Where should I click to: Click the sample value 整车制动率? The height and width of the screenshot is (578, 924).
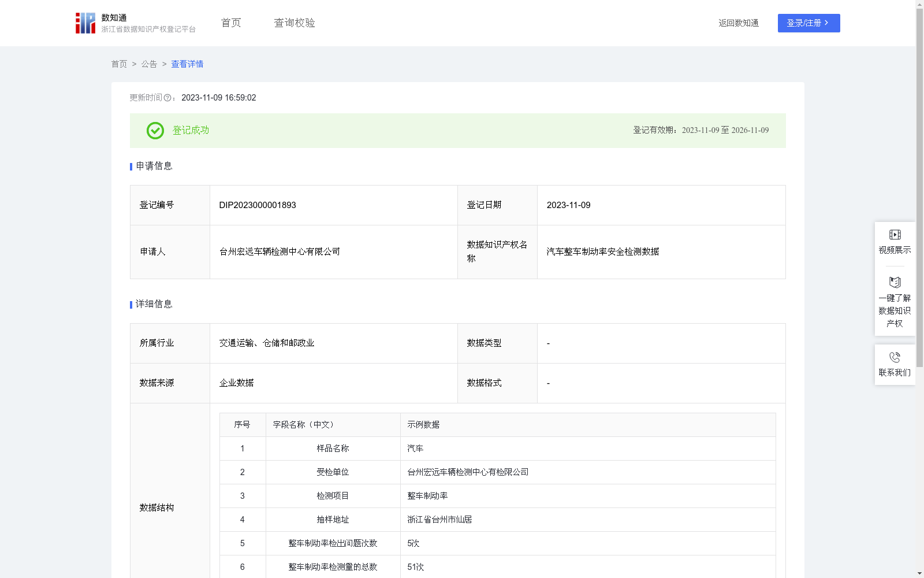click(x=427, y=496)
